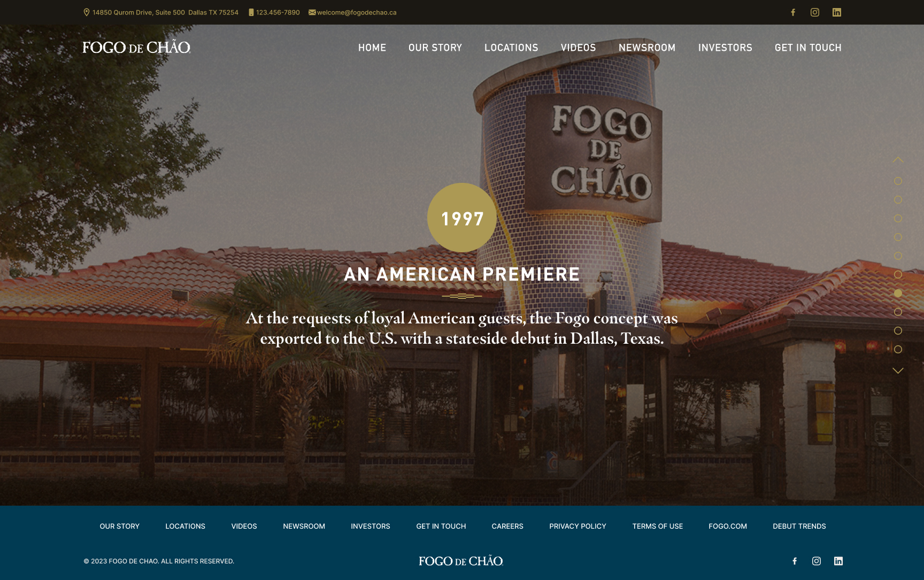Click the envelope email address link

tap(352, 12)
